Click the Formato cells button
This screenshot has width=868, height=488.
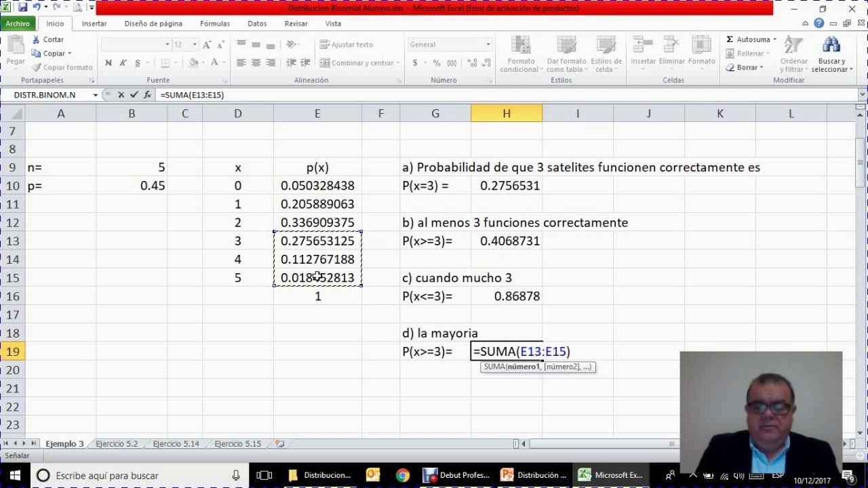point(702,52)
